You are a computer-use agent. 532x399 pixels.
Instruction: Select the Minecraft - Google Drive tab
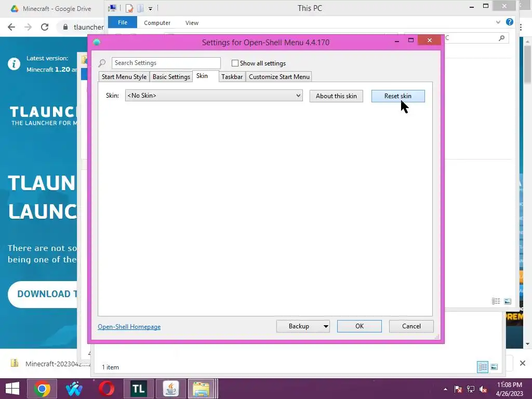[51, 9]
